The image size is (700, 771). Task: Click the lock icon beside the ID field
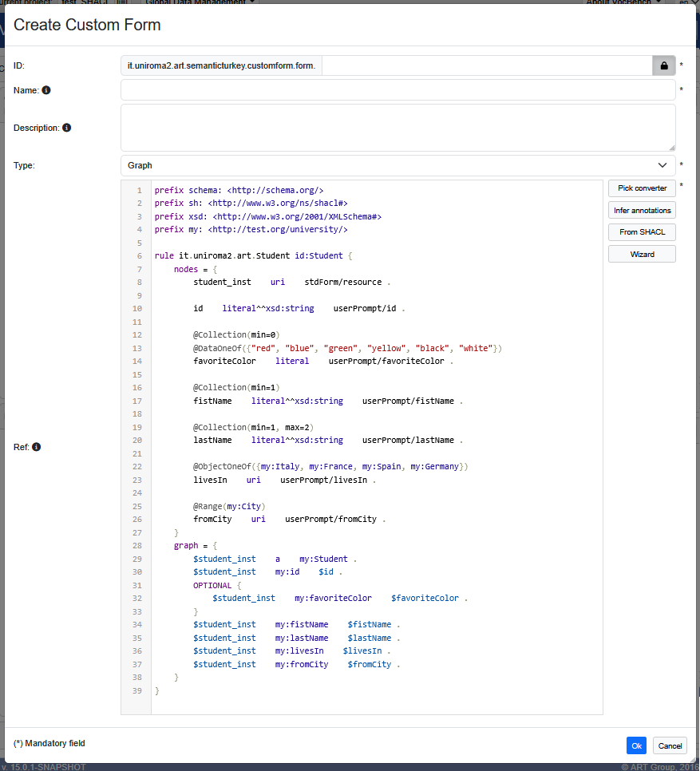(x=663, y=66)
